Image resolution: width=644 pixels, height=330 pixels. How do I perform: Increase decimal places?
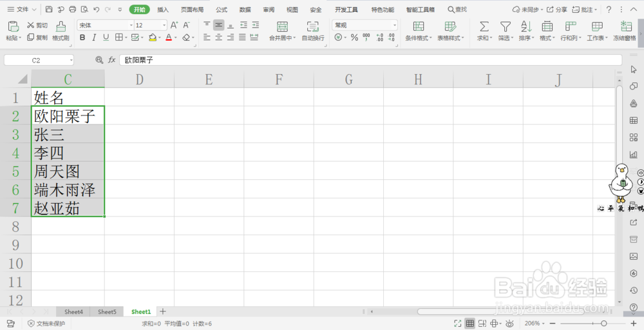click(379, 37)
